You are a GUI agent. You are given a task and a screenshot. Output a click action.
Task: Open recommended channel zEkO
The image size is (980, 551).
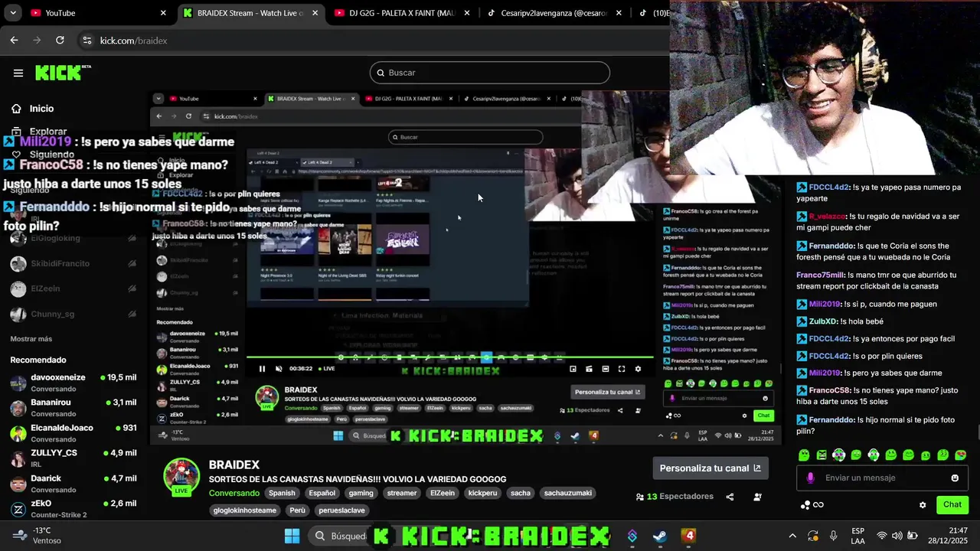point(73,509)
